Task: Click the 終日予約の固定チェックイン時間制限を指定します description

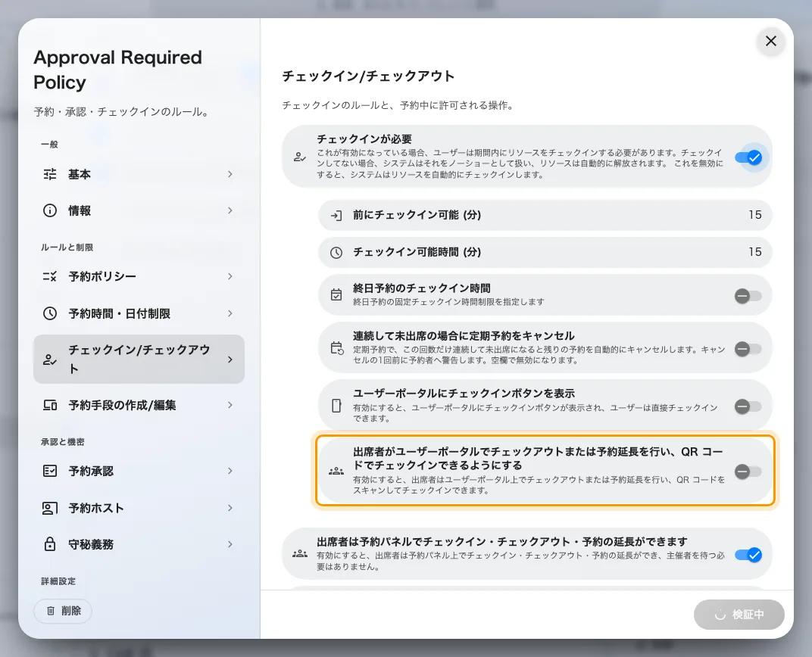Action: (448, 301)
